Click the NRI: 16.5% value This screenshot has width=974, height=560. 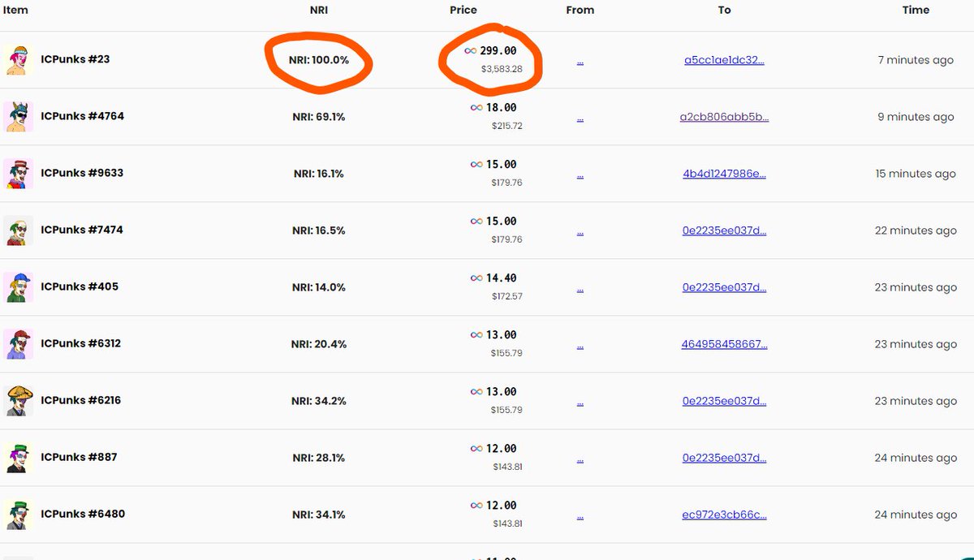tap(319, 230)
